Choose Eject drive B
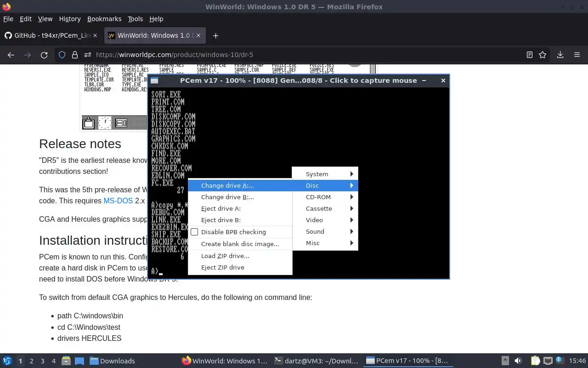The height and width of the screenshot is (368, 588). tap(240, 220)
